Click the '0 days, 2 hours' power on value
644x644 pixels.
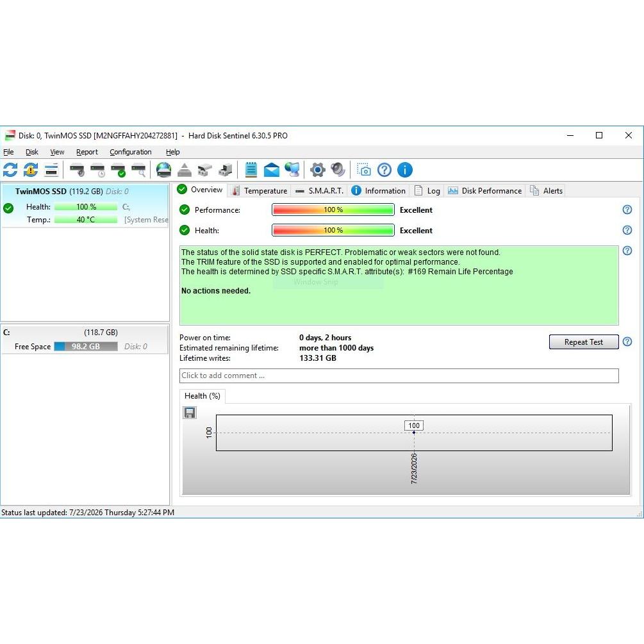(x=326, y=338)
